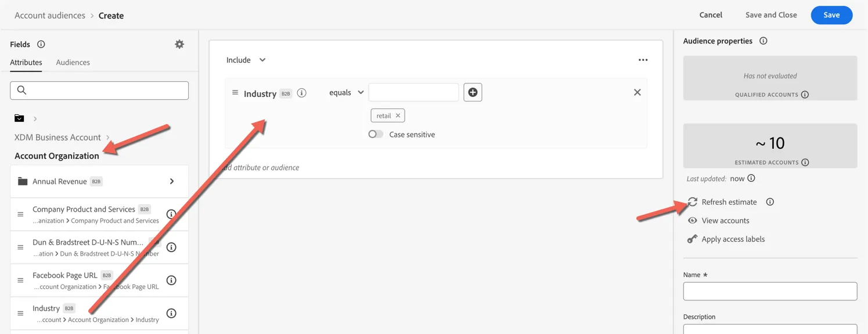Image resolution: width=868 pixels, height=334 pixels.
Task: Remove the retail value tag
Action: tap(398, 115)
